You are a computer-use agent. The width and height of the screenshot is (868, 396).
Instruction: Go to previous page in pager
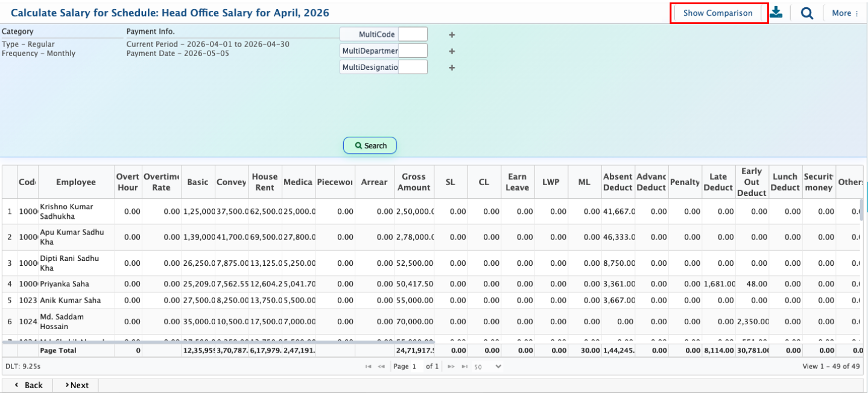[x=381, y=366]
